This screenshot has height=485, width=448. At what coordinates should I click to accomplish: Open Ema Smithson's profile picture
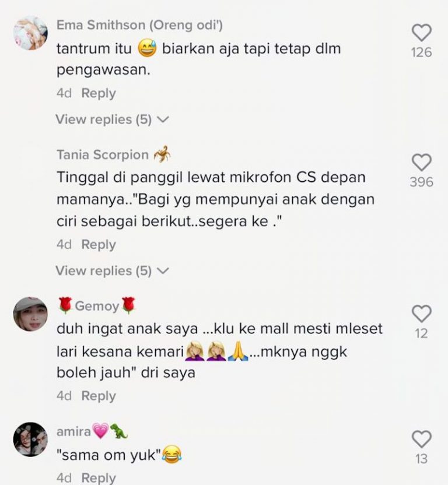[x=30, y=33]
